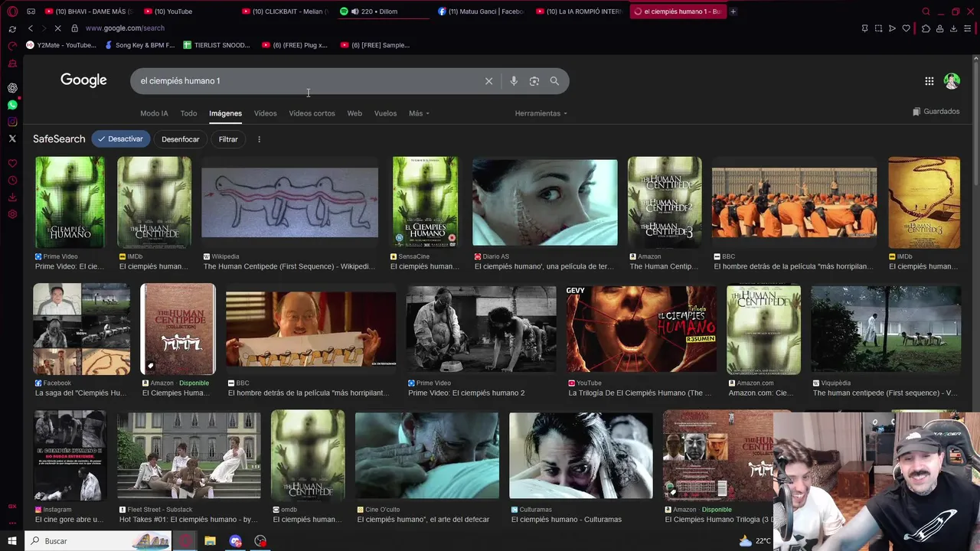The image size is (980, 551).
Task: Switch to the Videos cortos tab
Action: tap(312, 113)
